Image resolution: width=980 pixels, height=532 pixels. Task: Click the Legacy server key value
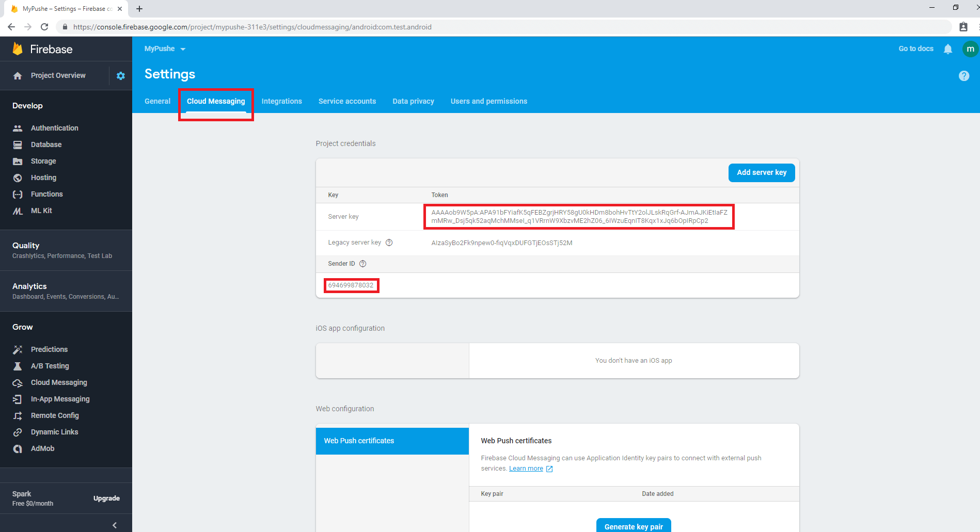(x=502, y=243)
